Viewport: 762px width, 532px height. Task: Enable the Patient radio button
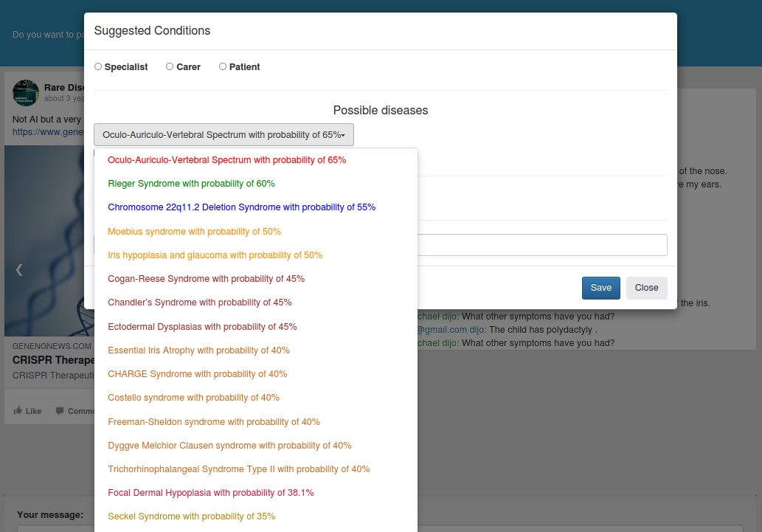pos(222,66)
